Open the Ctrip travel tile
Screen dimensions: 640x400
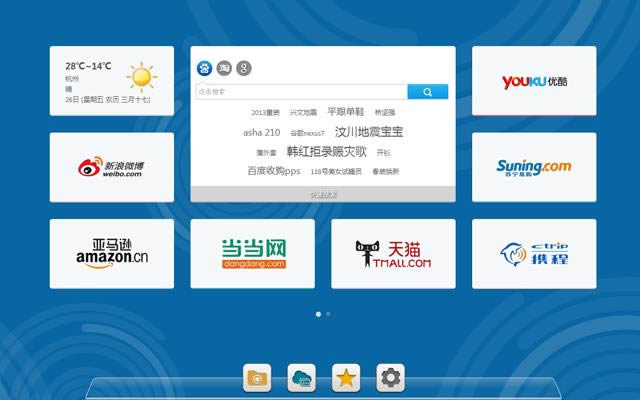pyautogui.click(x=534, y=254)
